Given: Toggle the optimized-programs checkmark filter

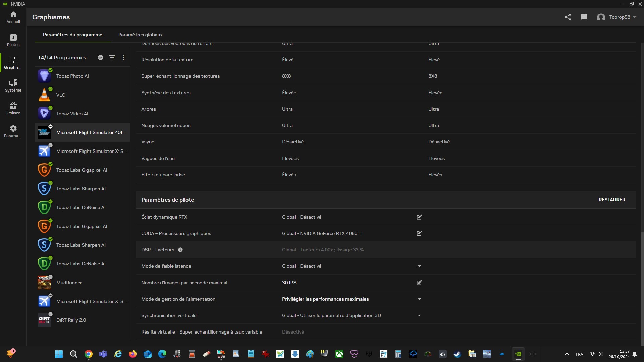Looking at the screenshot, I should pos(100,57).
